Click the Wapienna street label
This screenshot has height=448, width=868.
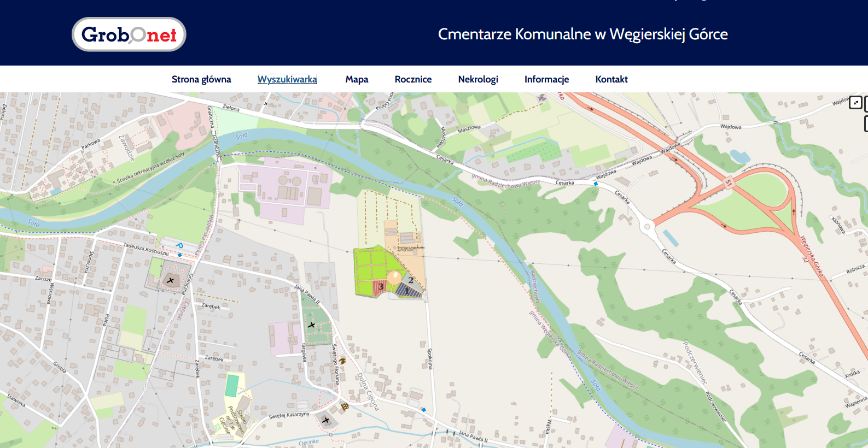856,402
